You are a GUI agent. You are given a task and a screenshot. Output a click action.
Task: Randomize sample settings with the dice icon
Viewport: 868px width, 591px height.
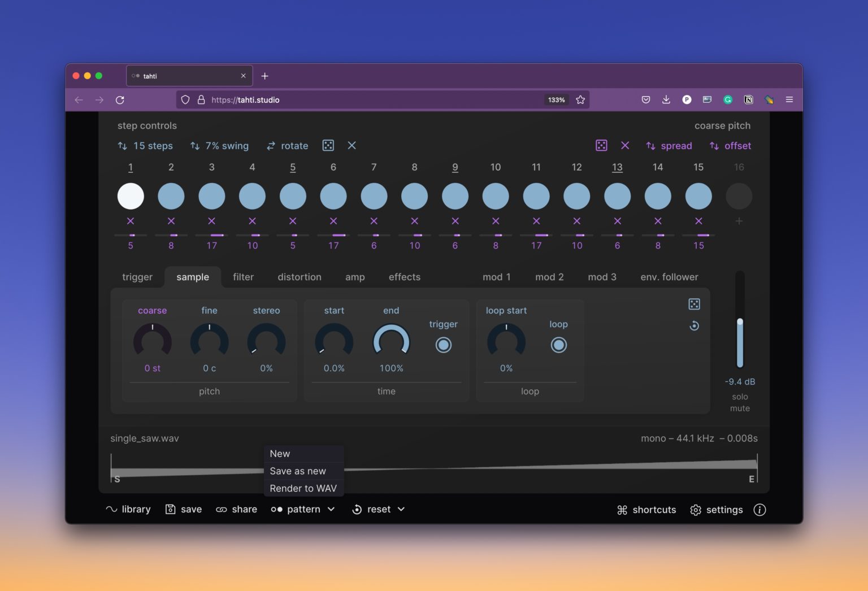pos(694,303)
